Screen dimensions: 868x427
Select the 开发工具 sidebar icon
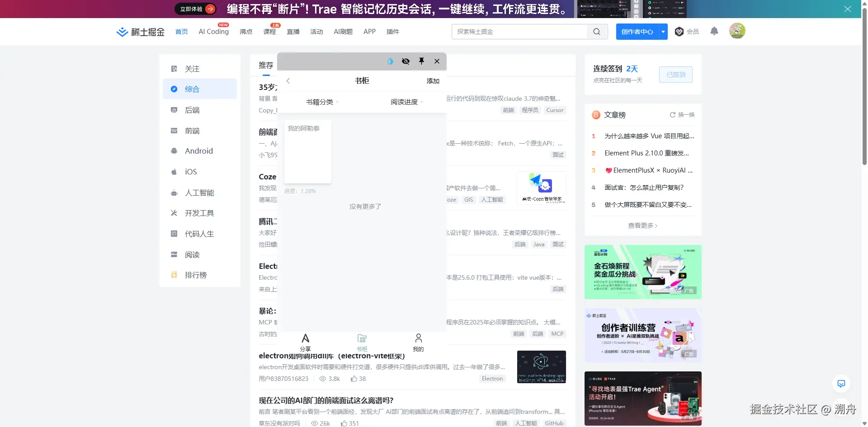tap(174, 213)
